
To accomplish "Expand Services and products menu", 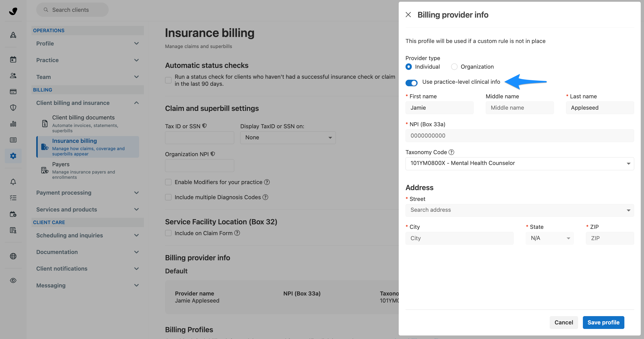I will tap(88, 209).
